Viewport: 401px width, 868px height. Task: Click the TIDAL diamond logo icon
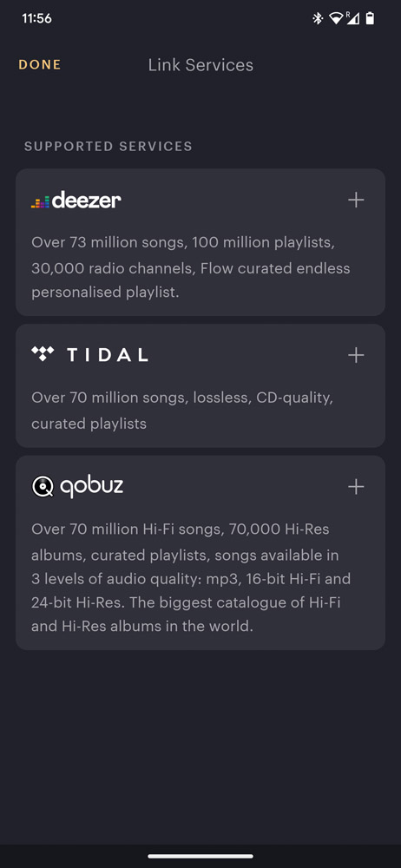point(43,354)
